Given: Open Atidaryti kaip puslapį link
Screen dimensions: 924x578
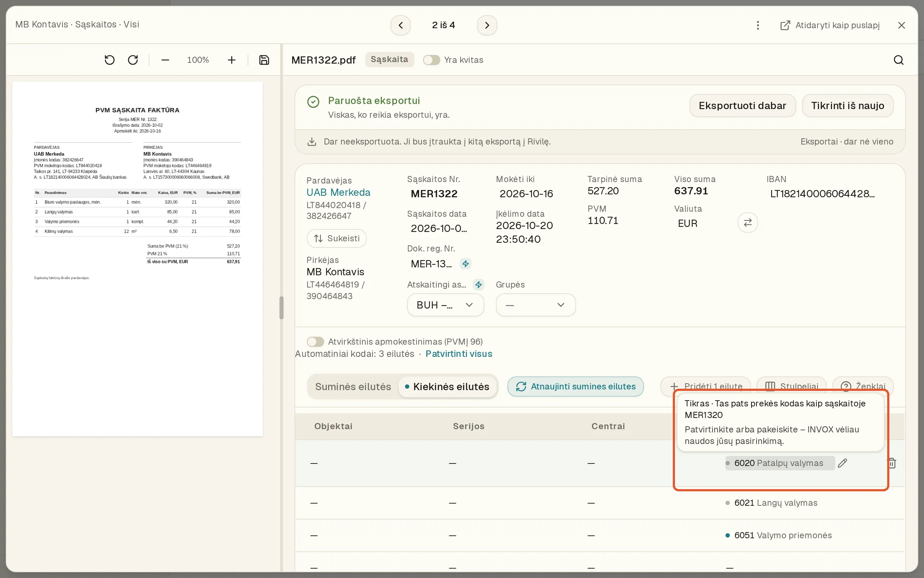Looking at the screenshot, I should coord(830,25).
